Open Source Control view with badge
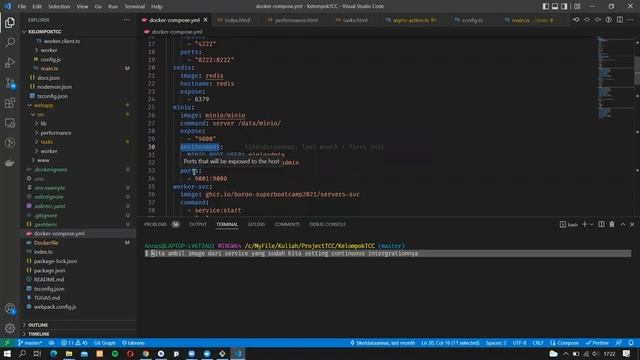 tap(10, 83)
